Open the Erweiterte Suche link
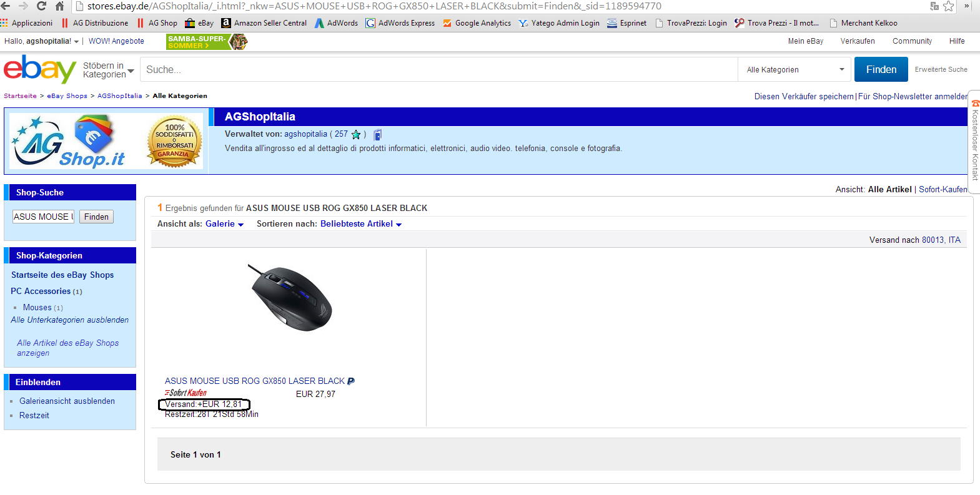980x495 pixels. coord(941,69)
